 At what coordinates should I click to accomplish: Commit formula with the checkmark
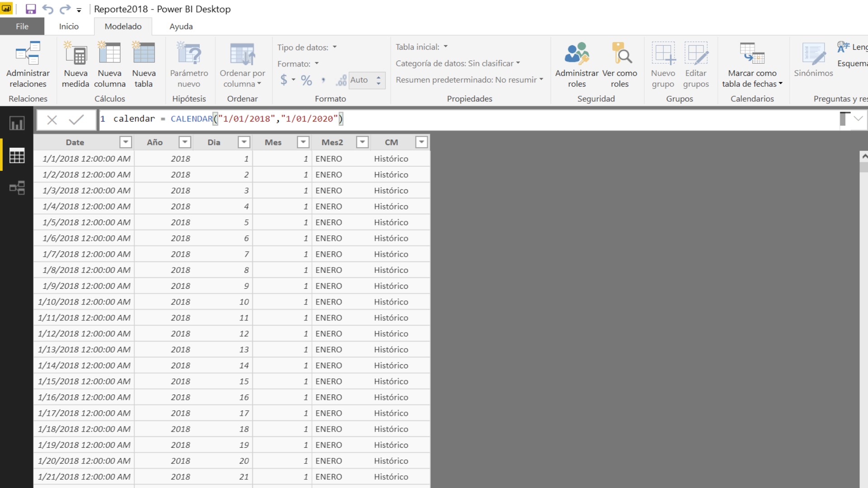coord(76,120)
